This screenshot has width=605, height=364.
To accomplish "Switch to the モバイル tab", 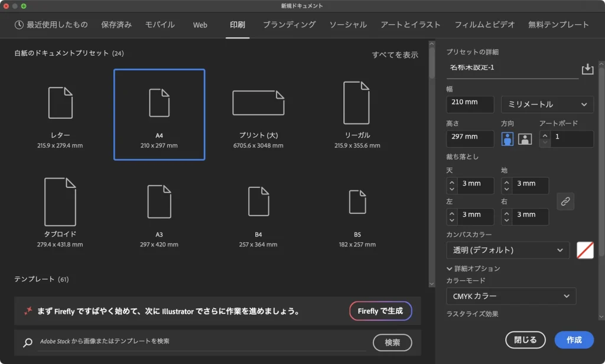I will tap(160, 25).
